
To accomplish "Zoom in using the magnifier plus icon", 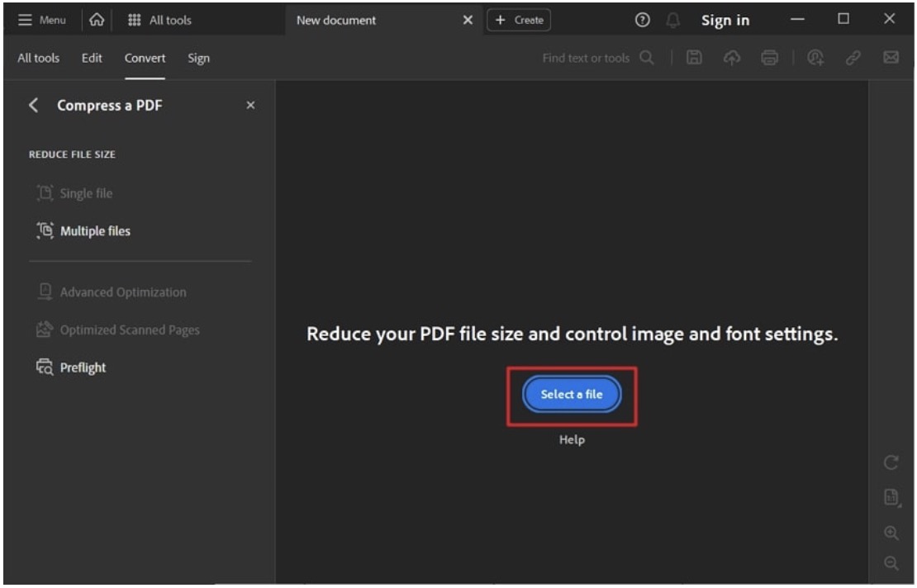I will click(891, 533).
